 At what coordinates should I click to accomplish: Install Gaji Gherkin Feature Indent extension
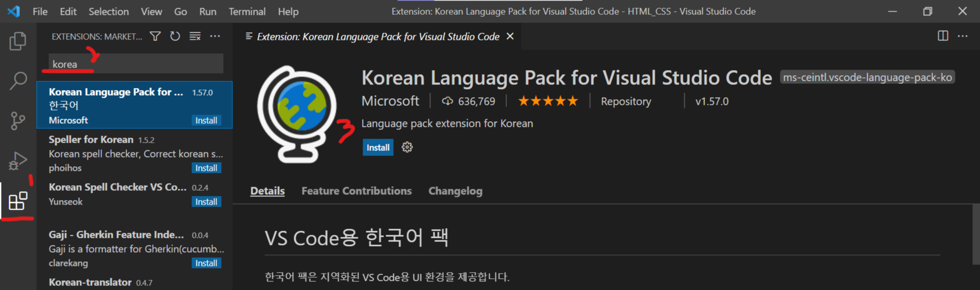(x=206, y=263)
